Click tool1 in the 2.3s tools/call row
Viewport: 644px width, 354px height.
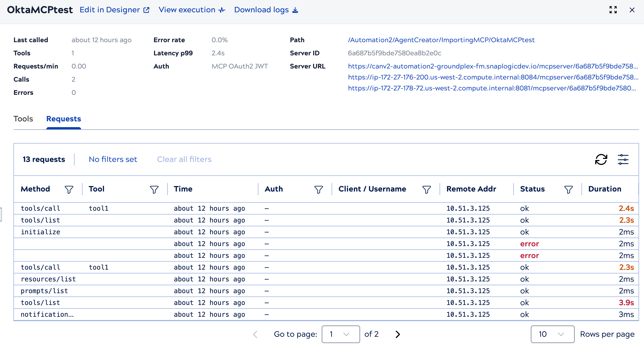[x=99, y=267]
